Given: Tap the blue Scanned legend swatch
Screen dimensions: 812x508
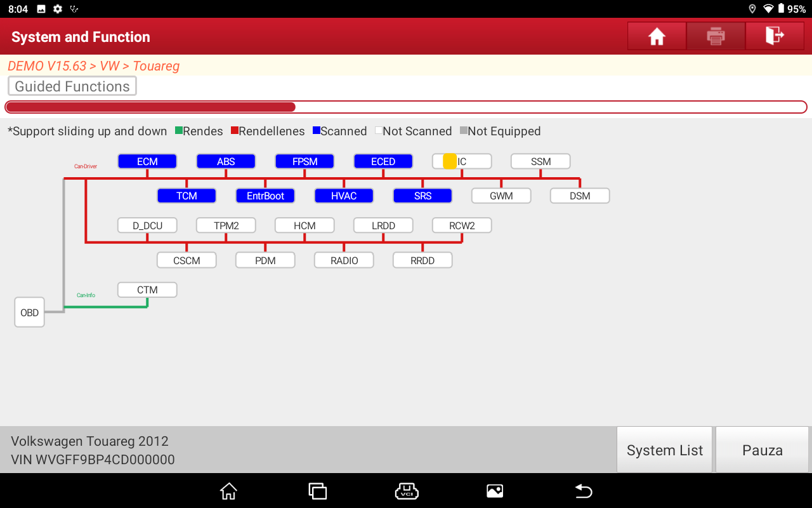Looking at the screenshot, I should (317, 131).
